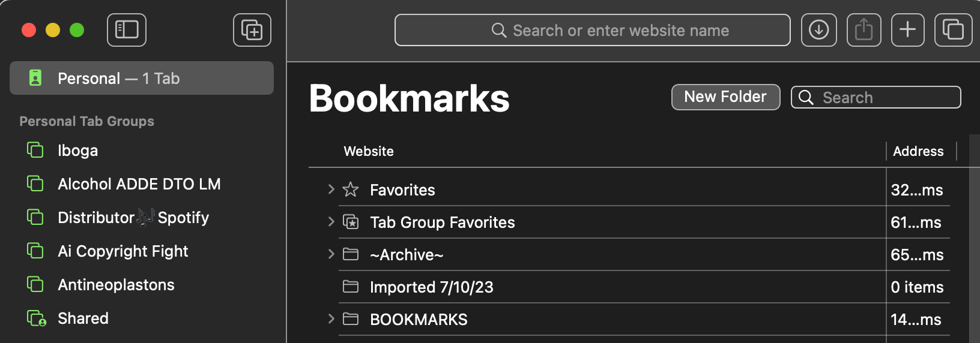Open the downloads button in toolbar

(818, 30)
